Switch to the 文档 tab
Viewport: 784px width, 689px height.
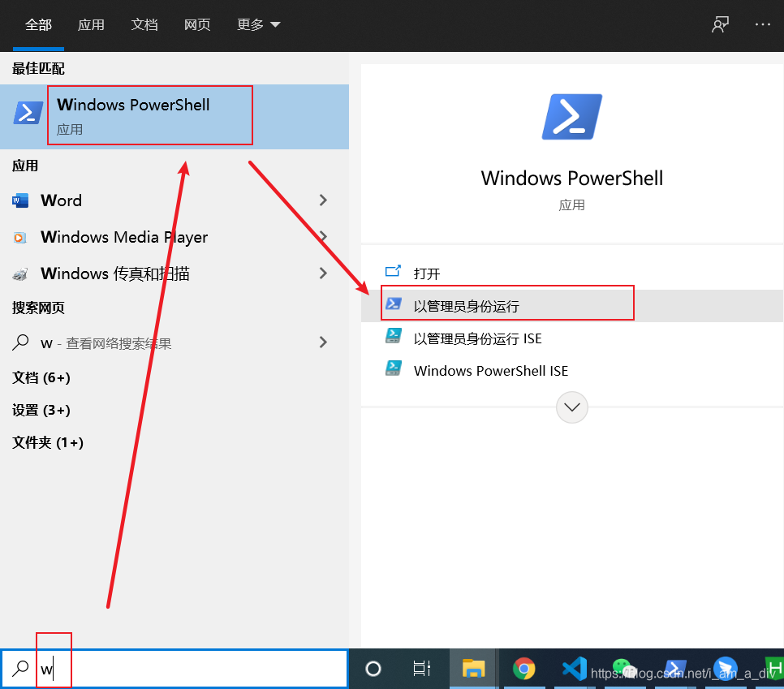[144, 24]
